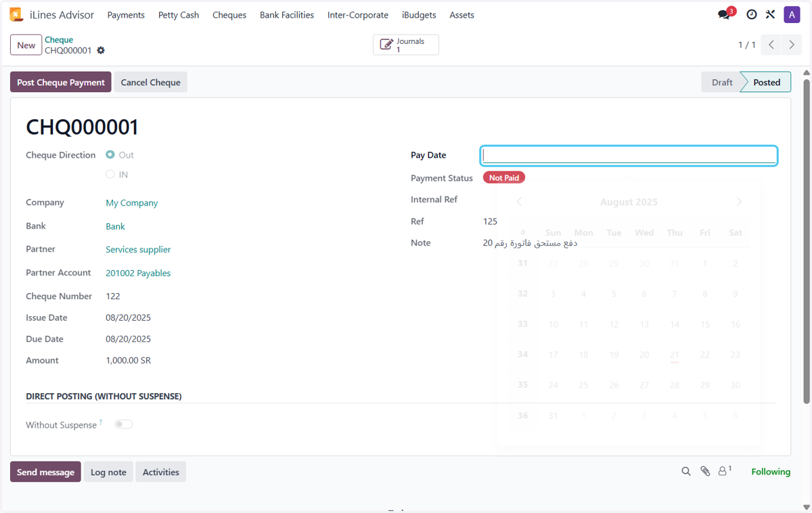Click the CHQ000001 form title
This screenshot has width=812, height=513.
click(x=82, y=127)
